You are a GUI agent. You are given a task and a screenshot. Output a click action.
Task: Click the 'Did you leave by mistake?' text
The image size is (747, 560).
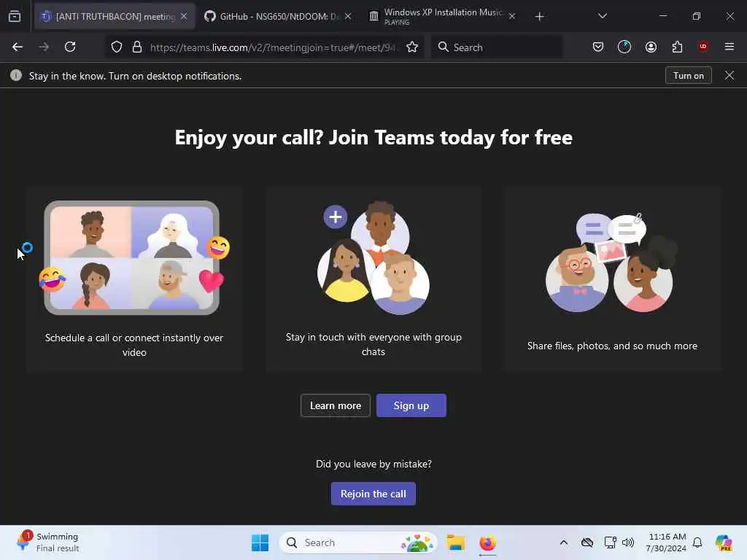pyautogui.click(x=373, y=464)
